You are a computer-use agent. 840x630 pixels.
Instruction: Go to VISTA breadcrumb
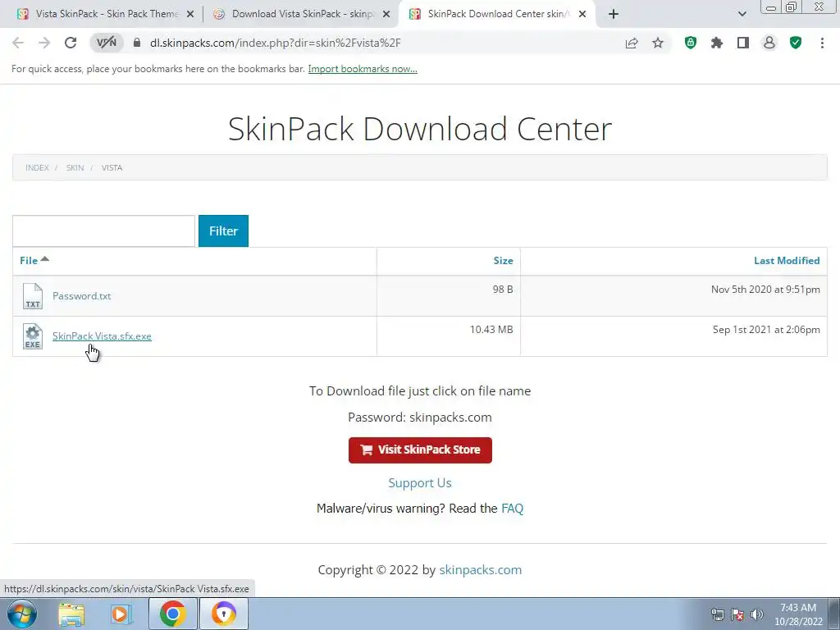112,167
